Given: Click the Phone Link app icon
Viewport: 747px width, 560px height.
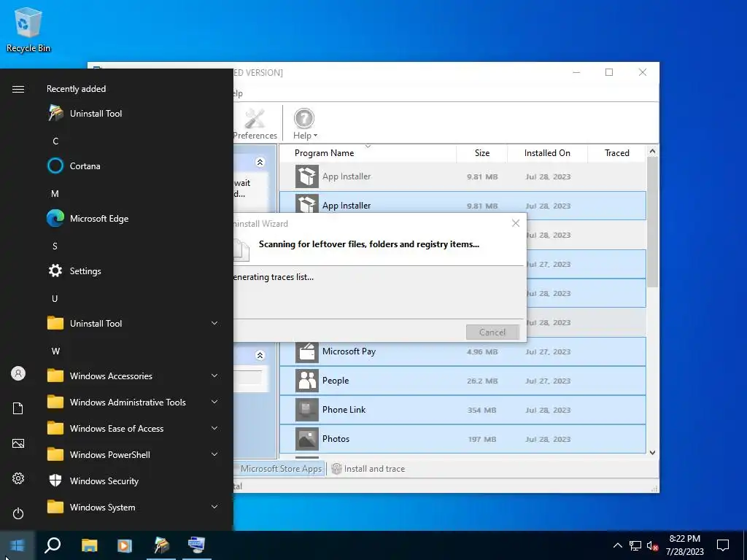Looking at the screenshot, I should 307,410.
